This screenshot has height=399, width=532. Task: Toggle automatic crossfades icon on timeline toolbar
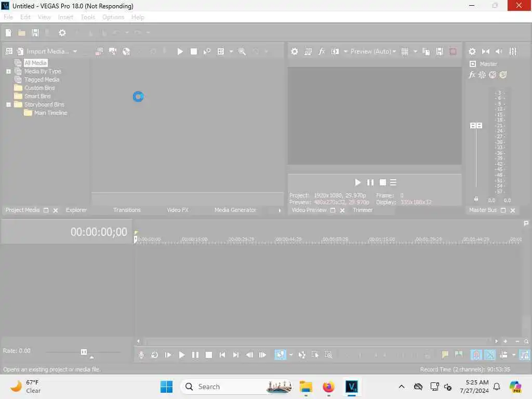[x=490, y=355]
